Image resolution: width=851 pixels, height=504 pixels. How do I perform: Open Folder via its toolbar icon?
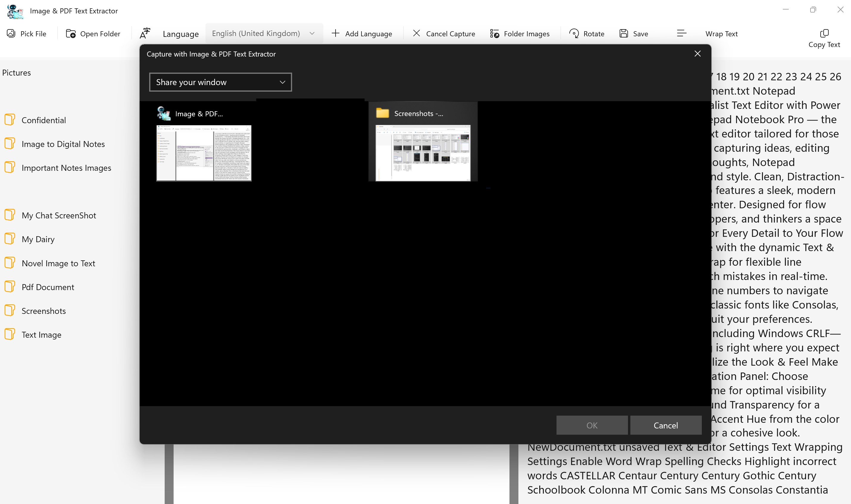(71, 33)
